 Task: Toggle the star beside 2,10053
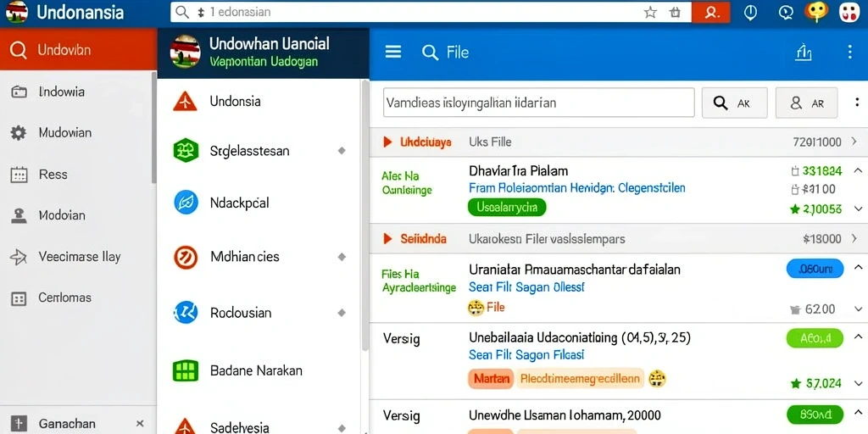(x=795, y=209)
